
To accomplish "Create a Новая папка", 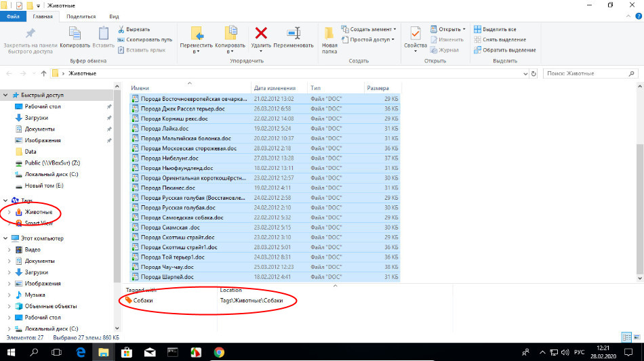I will pyautogui.click(x=329, y=40).
